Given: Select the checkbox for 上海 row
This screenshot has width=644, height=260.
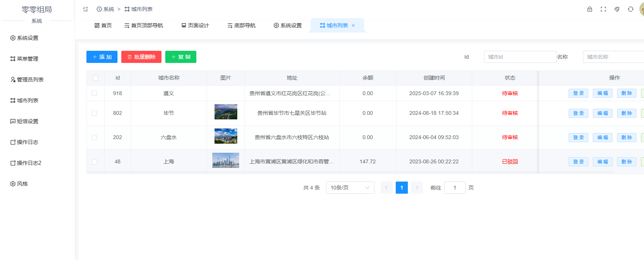Looking at the screenshot, I should point(94,162).
